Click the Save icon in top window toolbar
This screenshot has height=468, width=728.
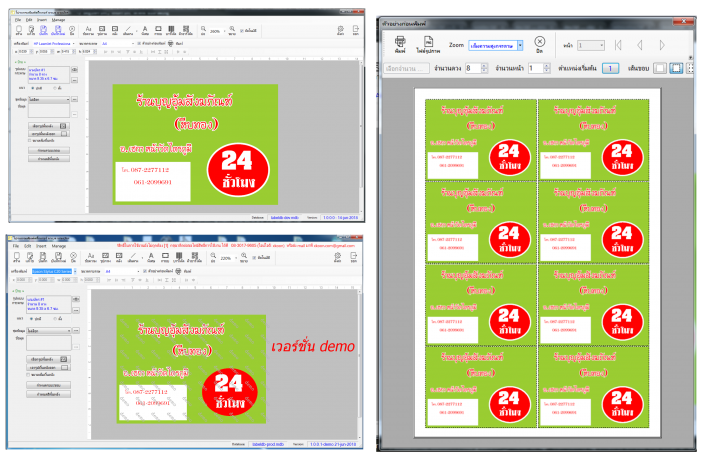coord(43,30)
